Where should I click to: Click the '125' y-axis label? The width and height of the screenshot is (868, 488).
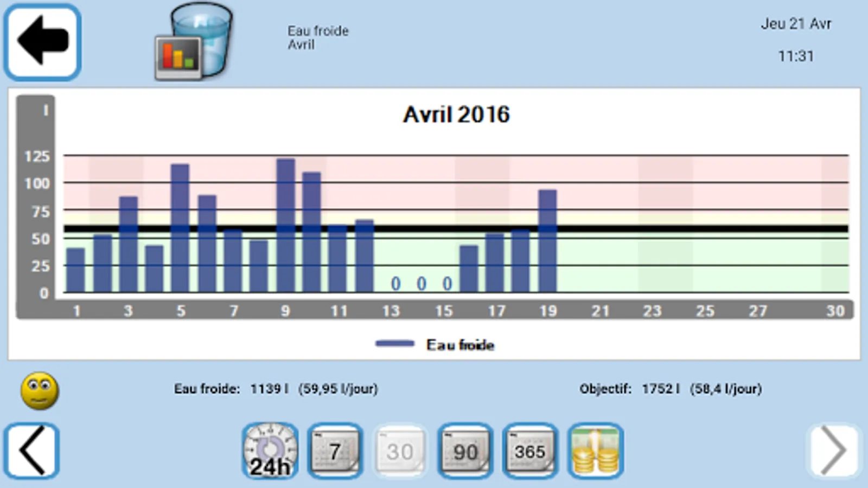click(37, 157)
